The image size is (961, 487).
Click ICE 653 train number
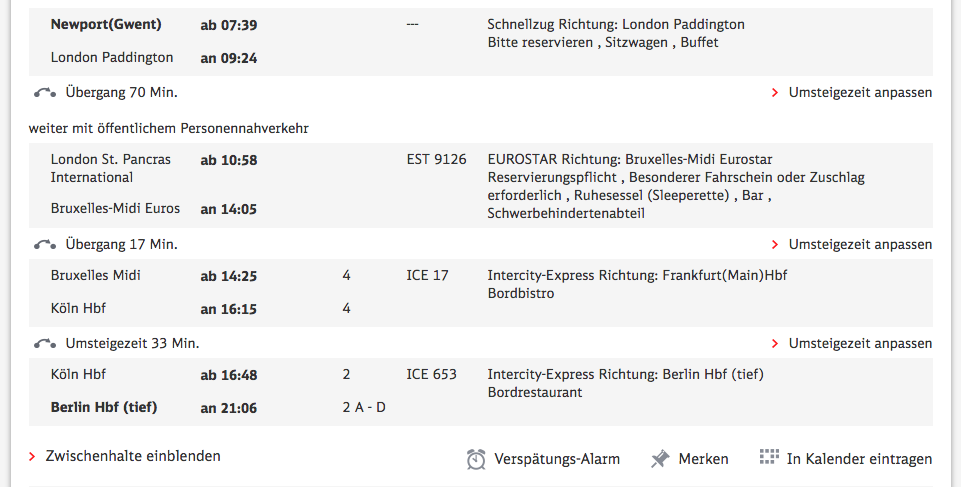[x=431, y=374]
